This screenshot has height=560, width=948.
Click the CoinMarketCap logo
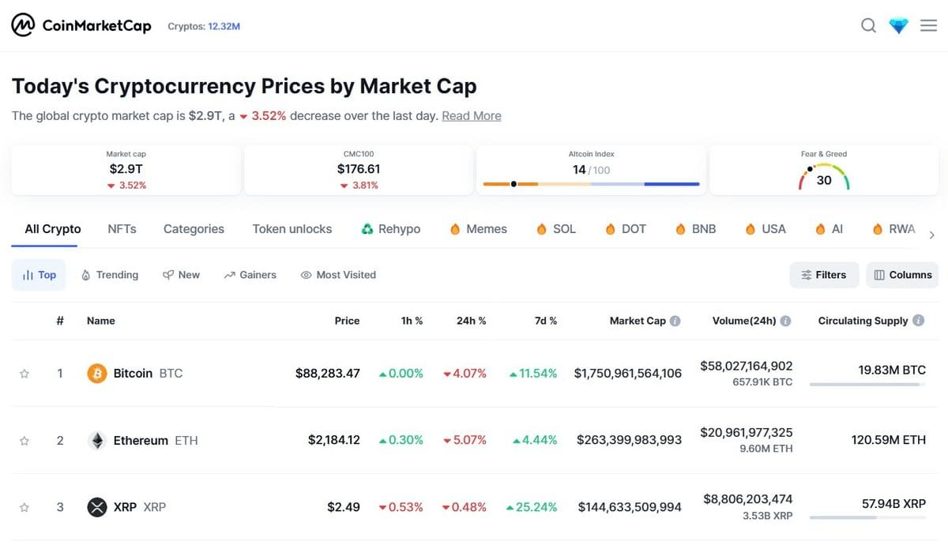point(81,26)
